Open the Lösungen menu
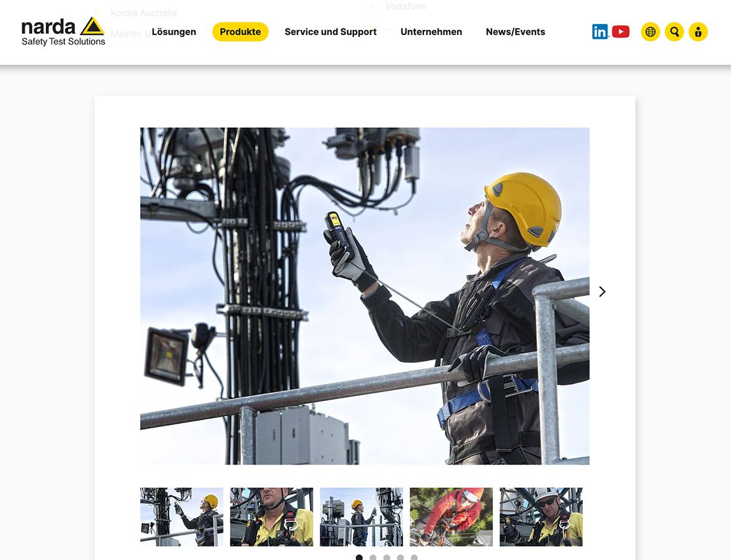The image size is (731, 560). click(x=174, y=32)
